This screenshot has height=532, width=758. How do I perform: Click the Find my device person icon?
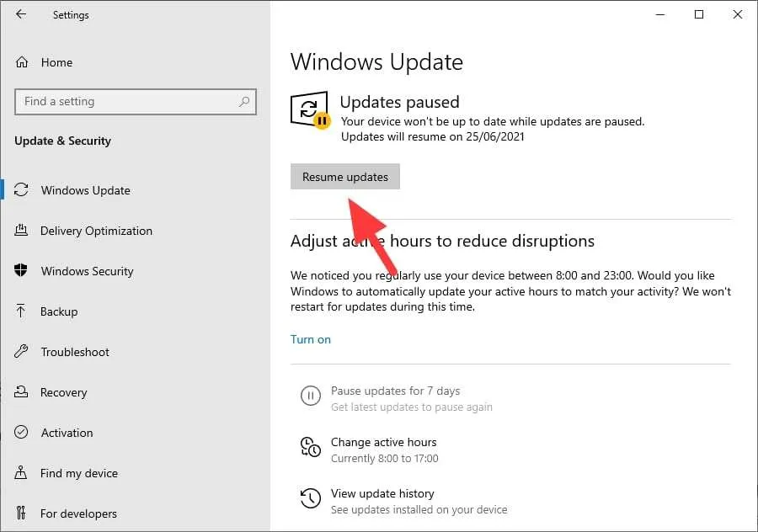click(21, 472)
